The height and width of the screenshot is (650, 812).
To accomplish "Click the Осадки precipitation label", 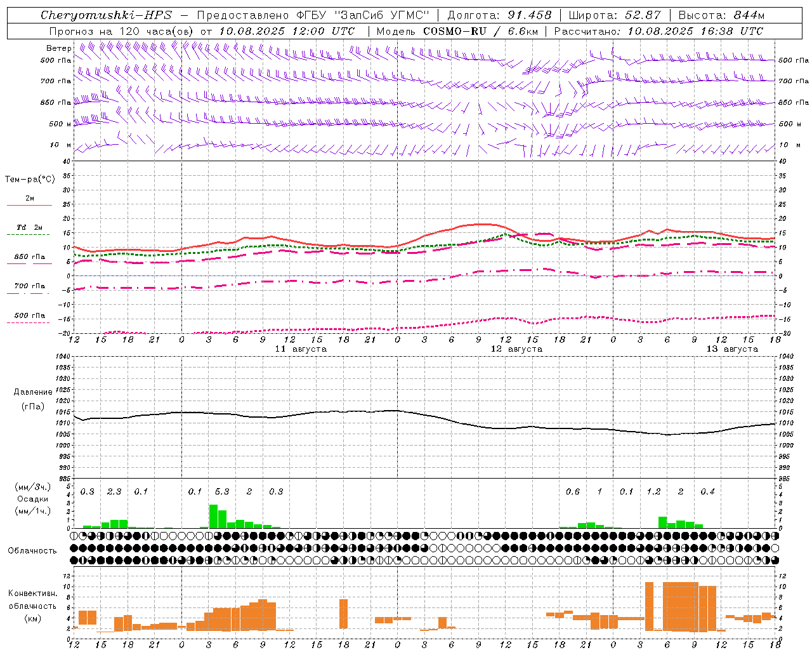I will 32,499.
